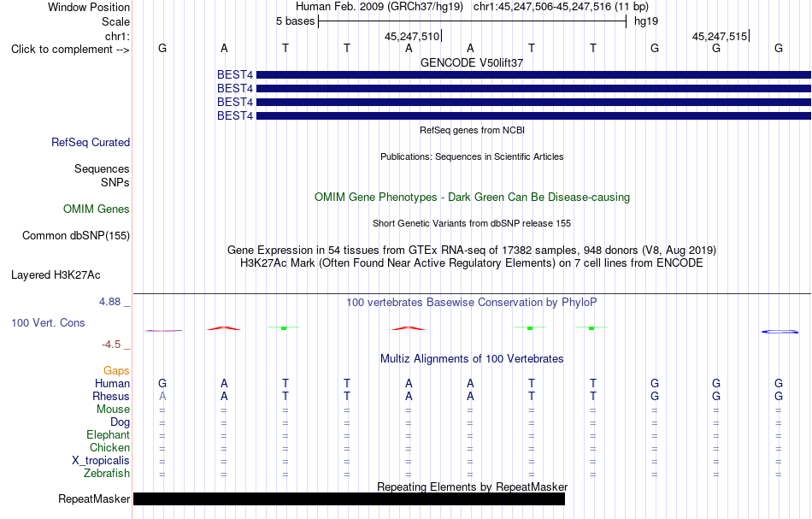This screenshot has height=519, width=812.
Task: Click Short Genetic Variants from dbSNP title
Action: (x=472, y=224)
